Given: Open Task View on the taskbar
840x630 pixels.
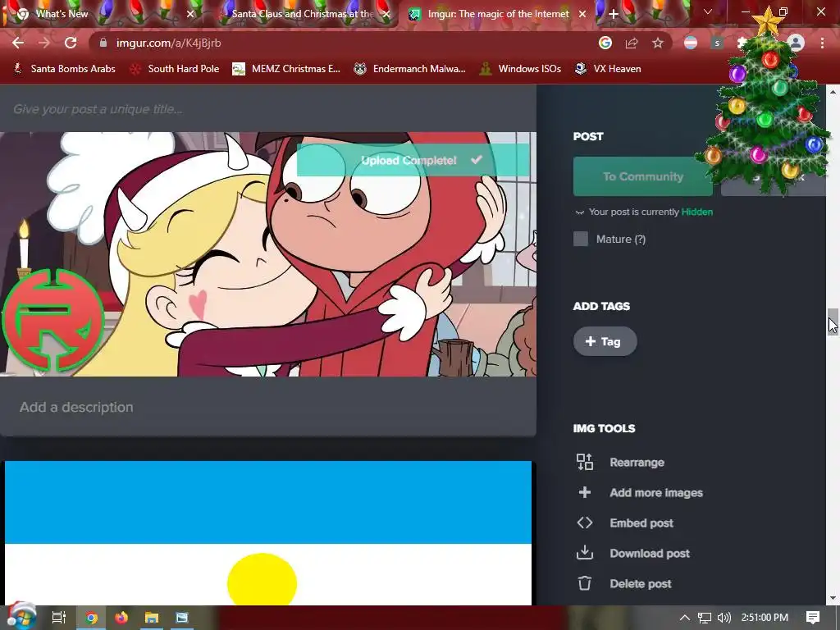Looking at the screenshot, I should click(x=58, y=619).
